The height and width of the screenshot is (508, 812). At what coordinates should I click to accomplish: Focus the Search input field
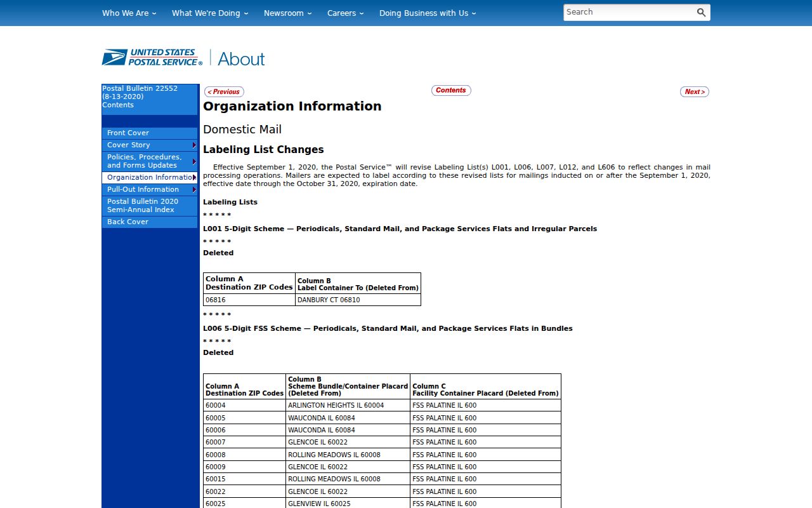coord(629,12)
